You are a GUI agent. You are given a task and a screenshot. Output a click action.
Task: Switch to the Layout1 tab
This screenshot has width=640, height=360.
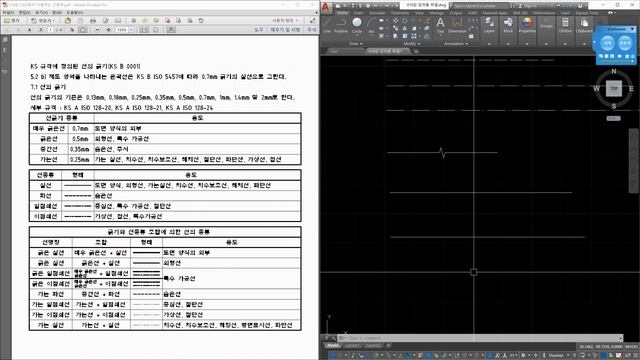tap(351, 346)
